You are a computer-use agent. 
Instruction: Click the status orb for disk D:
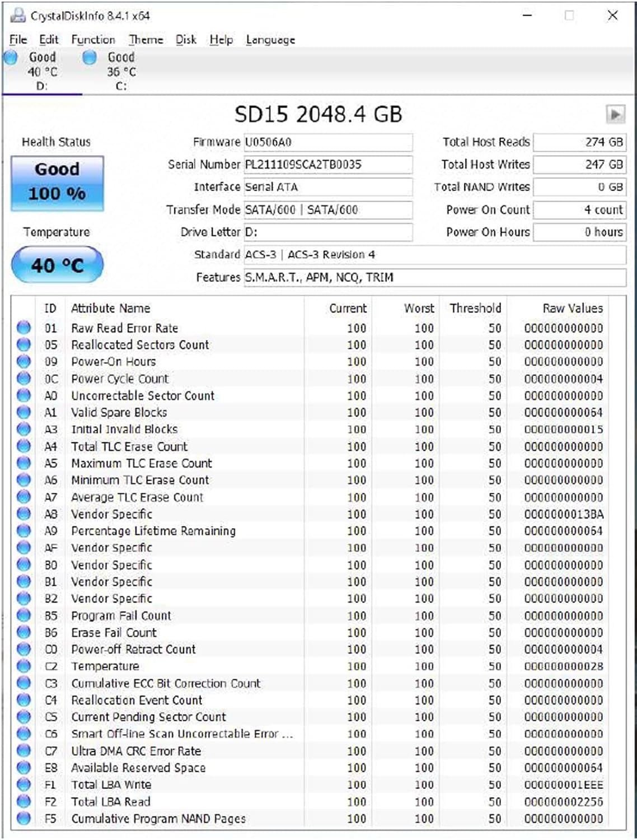pos(11,57)
